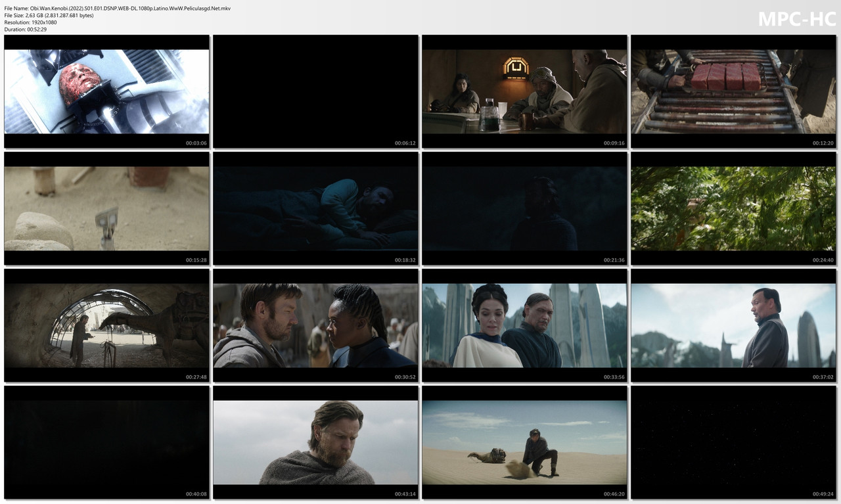Viewport: 841px width, 504px height.
Task: Click the Duration 00:52:29 line
Action: pyautogui.click(x=25, y=30)
